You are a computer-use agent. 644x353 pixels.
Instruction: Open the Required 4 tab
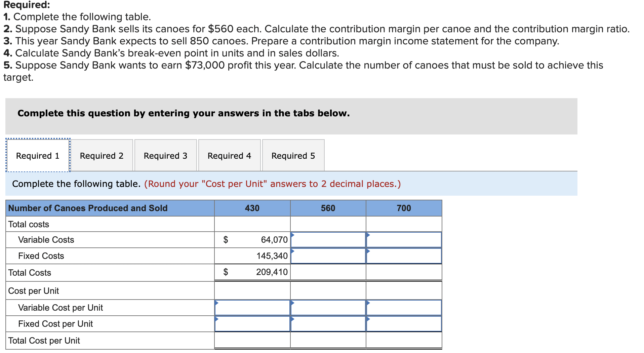(229, 155)
